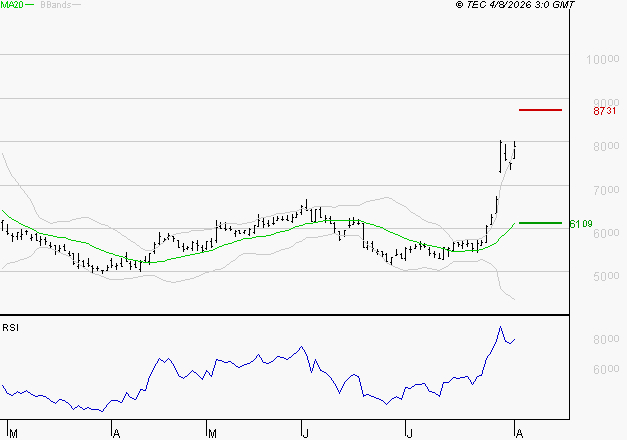Select the 8000 price axis label
Viewport: 627px width, 440px height.
tap(606, 146)
